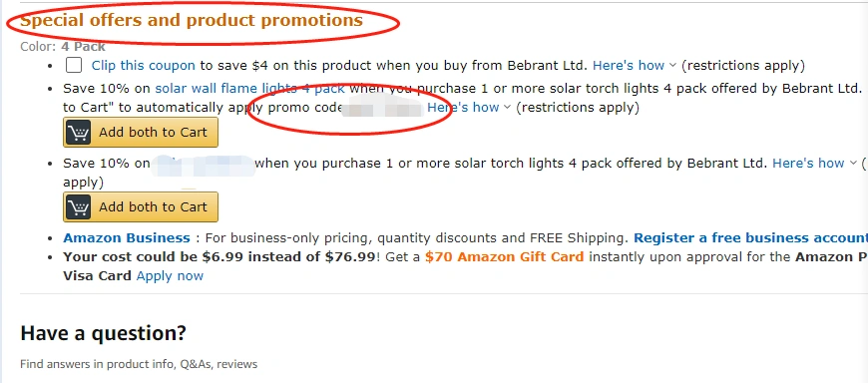Click Here's how after the promo code

click(463, 108)
